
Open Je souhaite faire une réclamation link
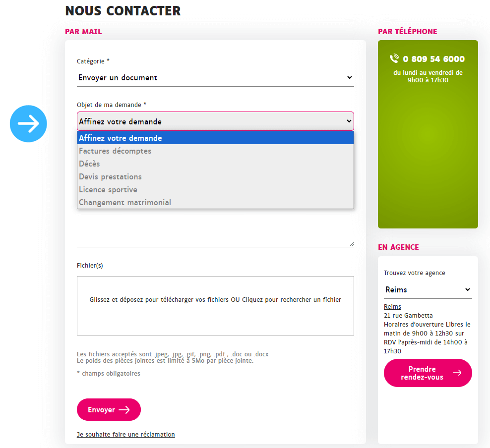pos(126,435)
